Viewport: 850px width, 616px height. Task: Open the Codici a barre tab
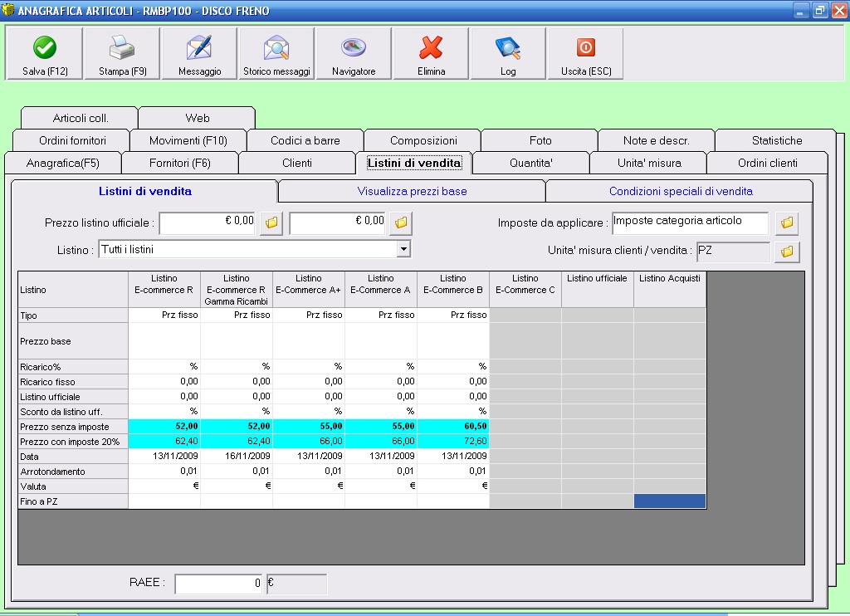point(305,140)
